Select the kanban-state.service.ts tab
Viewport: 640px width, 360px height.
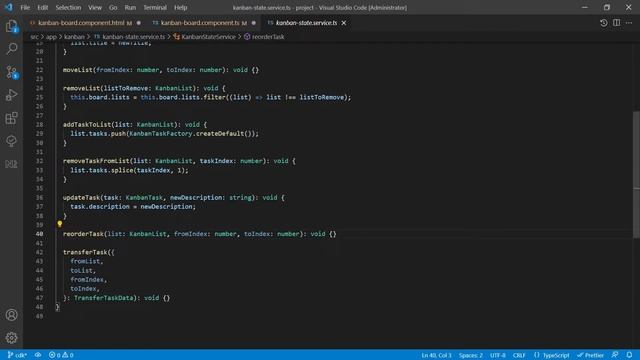pos(306,23)
